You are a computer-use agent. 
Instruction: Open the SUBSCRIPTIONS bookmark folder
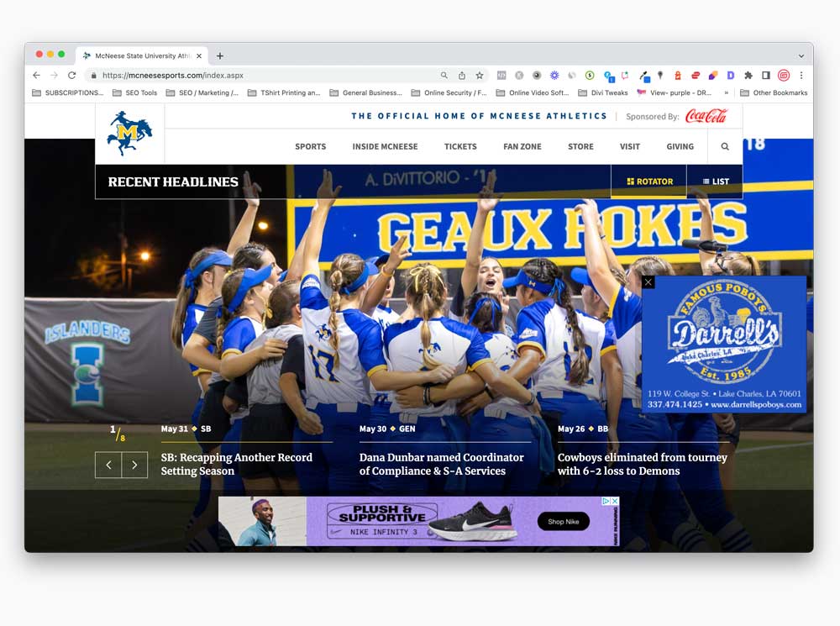click(68, 92)
